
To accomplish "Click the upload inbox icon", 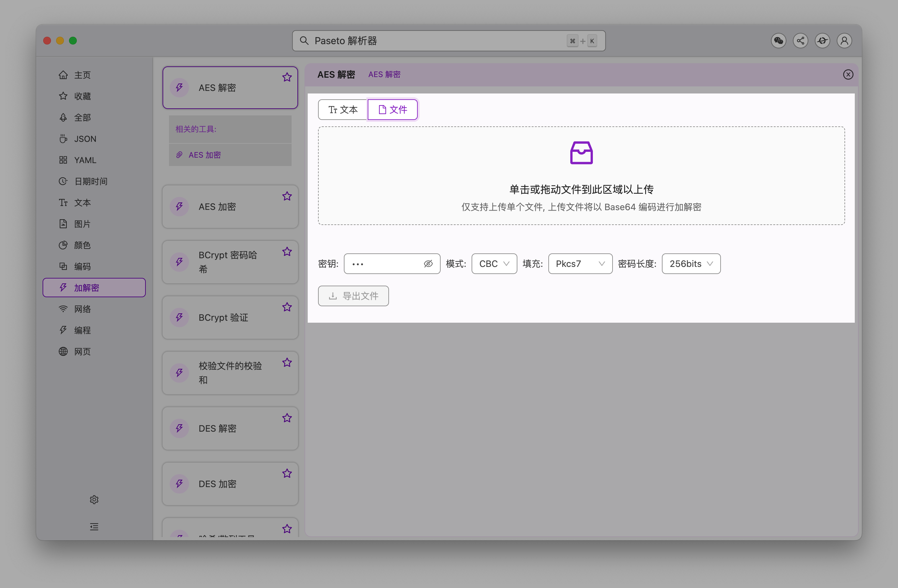I will [x=581, y=153].
